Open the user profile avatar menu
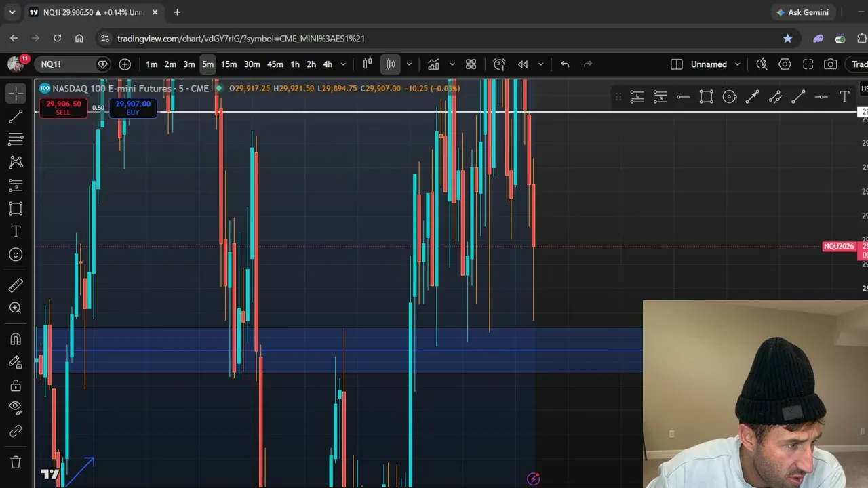868x488 pixels. pyautogui.click(x=16, y=64)
